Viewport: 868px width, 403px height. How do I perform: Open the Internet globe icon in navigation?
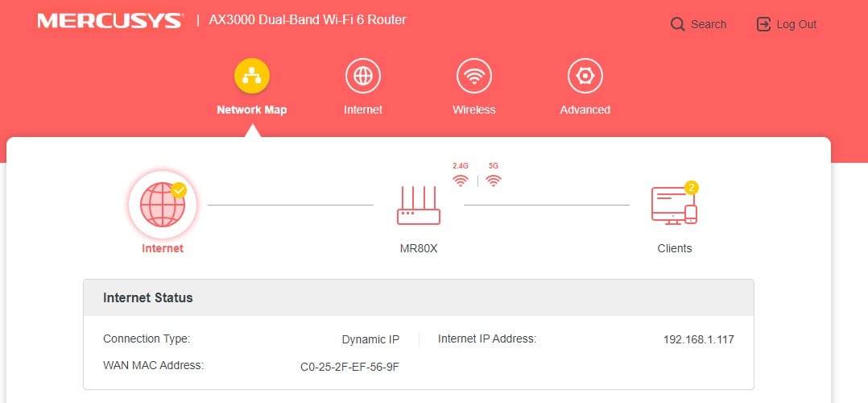(363, 76)
